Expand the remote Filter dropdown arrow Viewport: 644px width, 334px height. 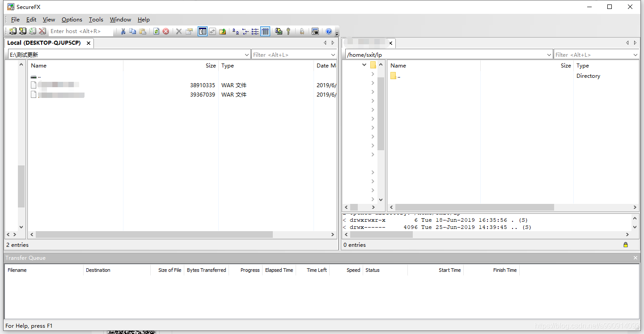point(636,55)
